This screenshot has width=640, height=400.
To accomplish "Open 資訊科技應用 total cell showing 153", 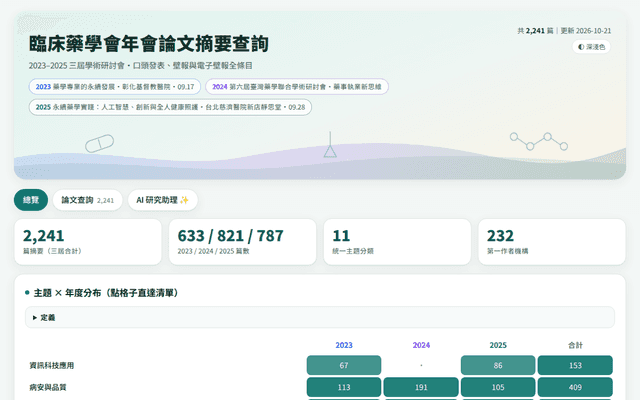I will [575, 365].
